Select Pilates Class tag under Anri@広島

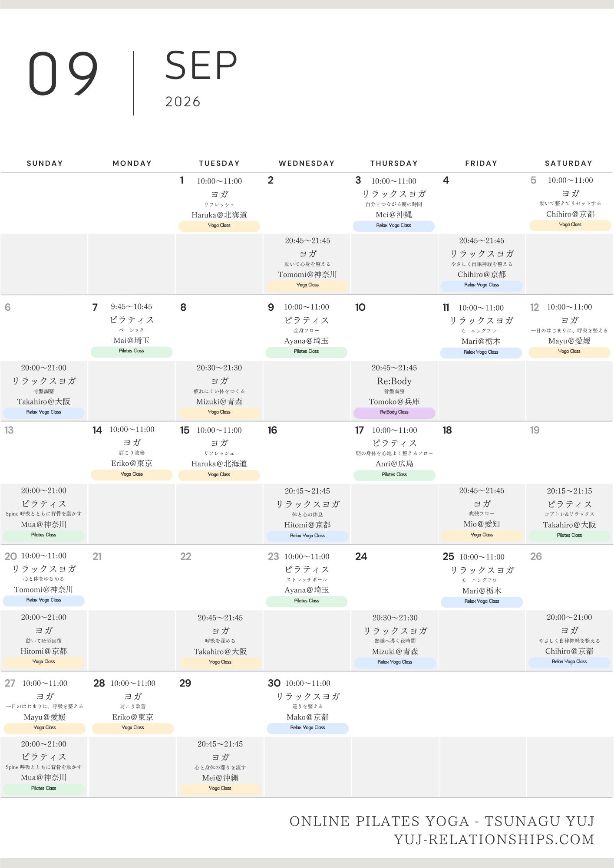pos(394,475)
